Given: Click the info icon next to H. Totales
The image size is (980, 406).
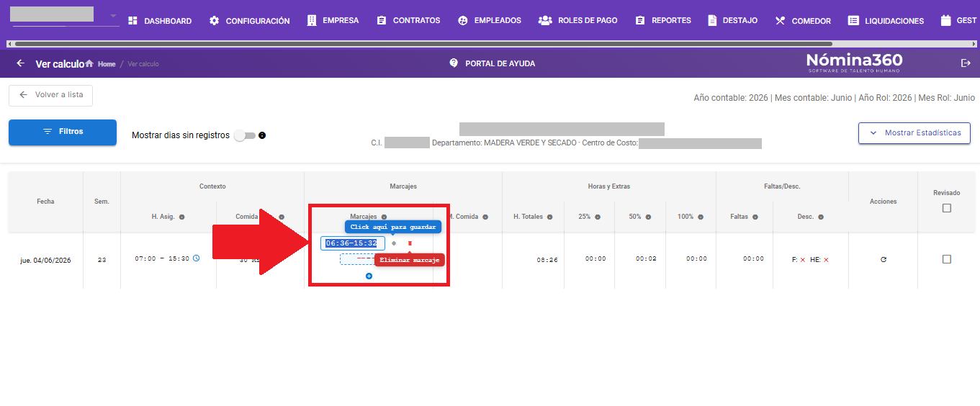Looking at the screenshot, I should (549, 217).
